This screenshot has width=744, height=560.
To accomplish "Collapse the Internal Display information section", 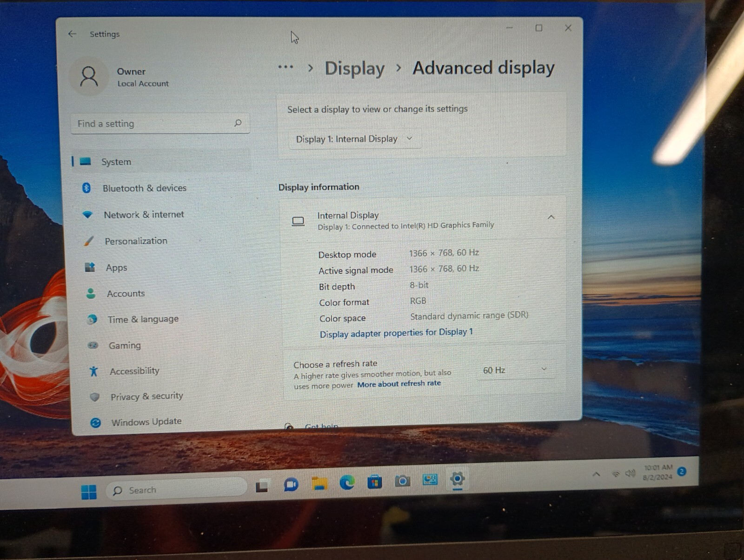I will point(551,217).
